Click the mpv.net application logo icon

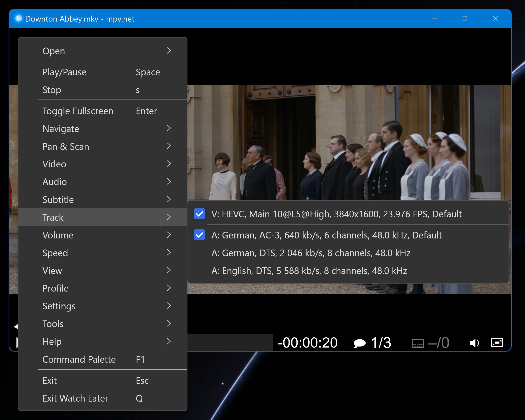[x=18, y=18]
